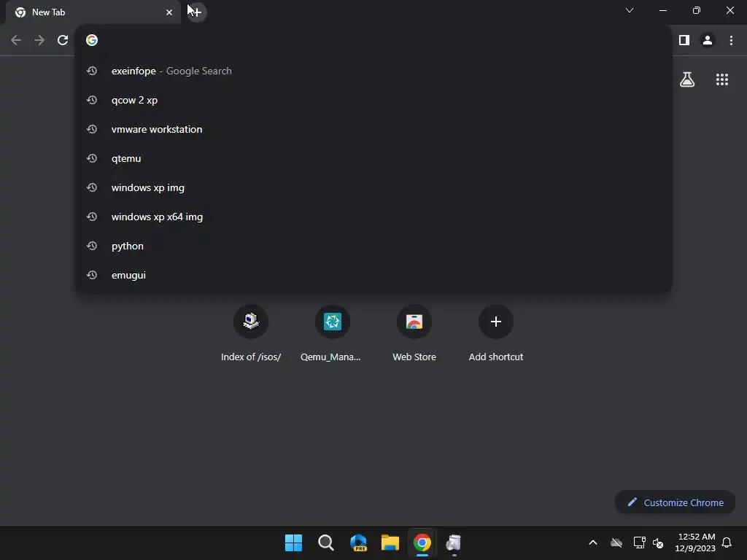Select 'vmware workstation' suggestion
This screenshot has width=747, height=560.
(x=373, y=129)
